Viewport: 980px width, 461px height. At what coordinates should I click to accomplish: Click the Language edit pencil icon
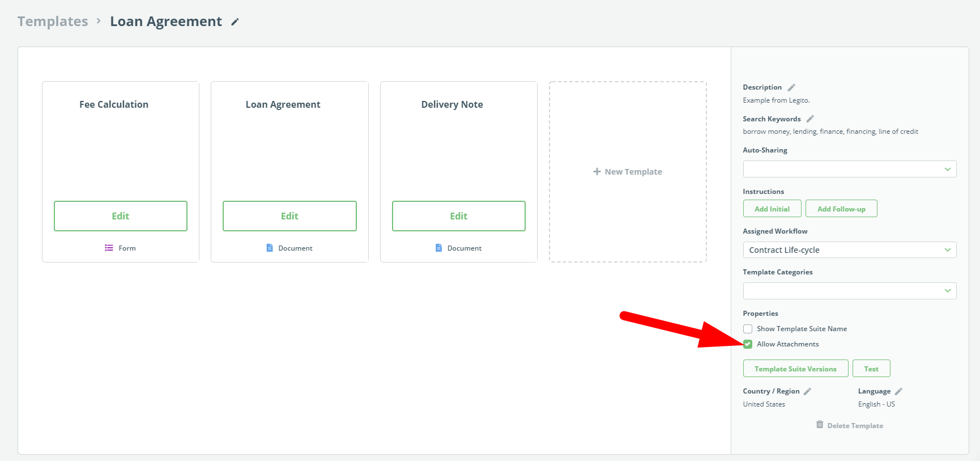(x=898, y=391)
